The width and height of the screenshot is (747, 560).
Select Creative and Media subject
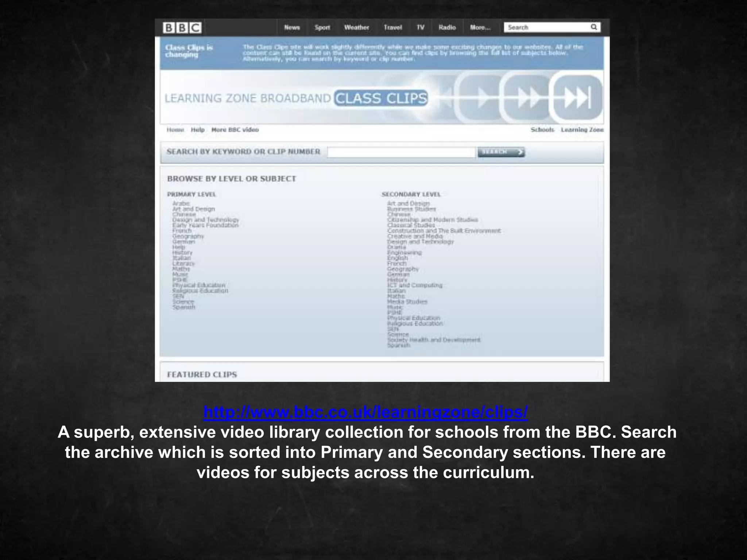[415, 236]
